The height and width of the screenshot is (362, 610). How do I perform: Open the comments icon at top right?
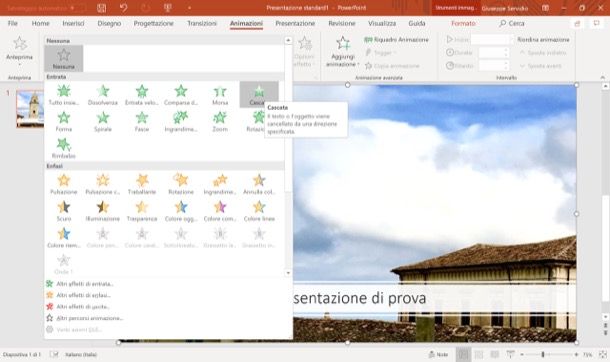(x=596, y=24)
